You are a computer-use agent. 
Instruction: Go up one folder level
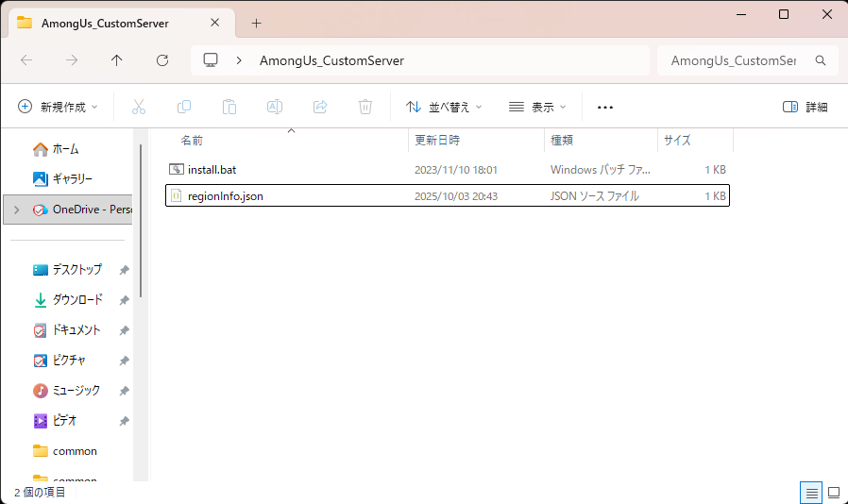click(117, 60)
